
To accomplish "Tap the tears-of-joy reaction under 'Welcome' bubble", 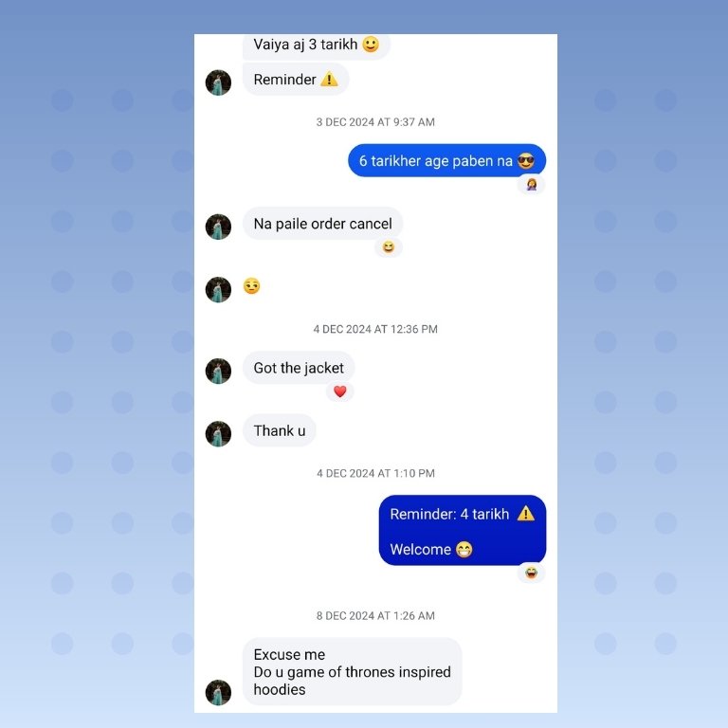I will [532, 573].
